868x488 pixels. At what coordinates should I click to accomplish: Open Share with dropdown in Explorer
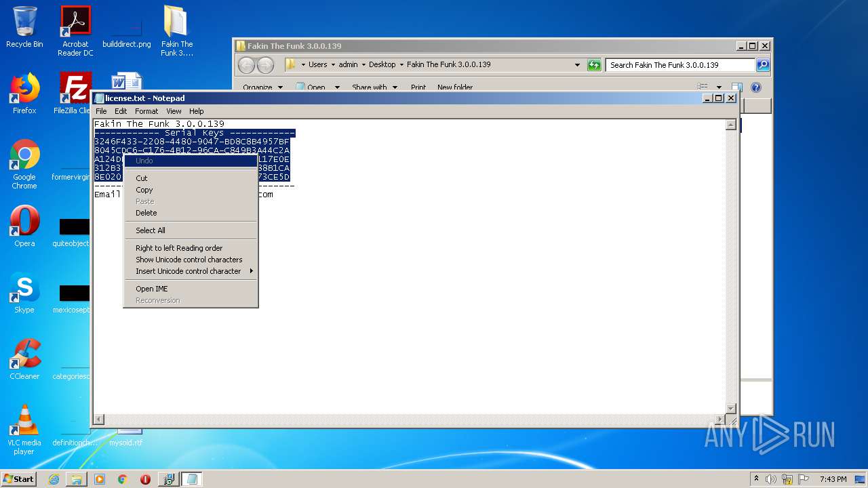tap(374, 87)
